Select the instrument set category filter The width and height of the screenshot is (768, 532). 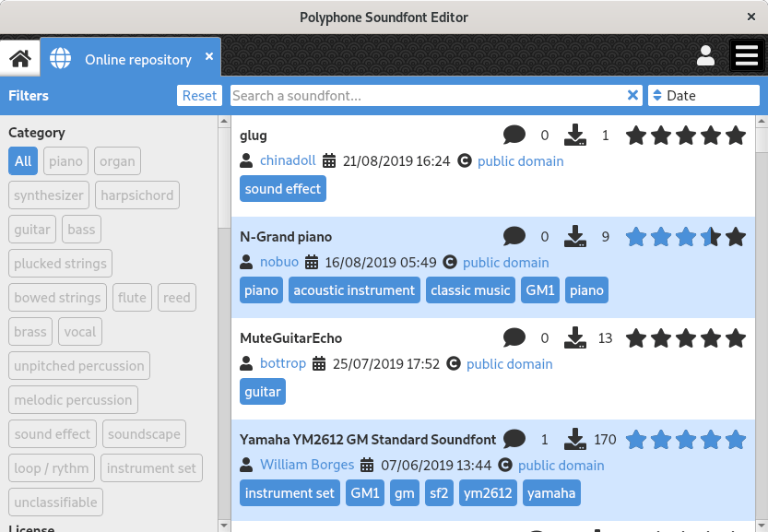[x=151, y=467]
